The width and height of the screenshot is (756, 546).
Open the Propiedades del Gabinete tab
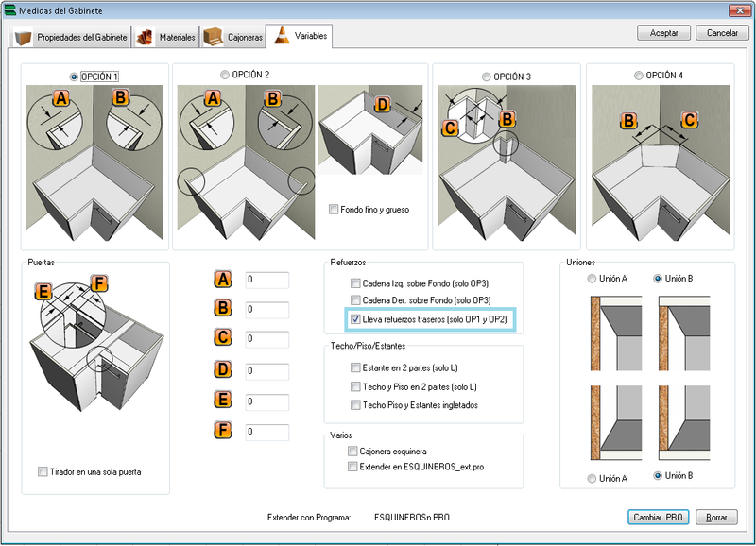click(70, 37)
